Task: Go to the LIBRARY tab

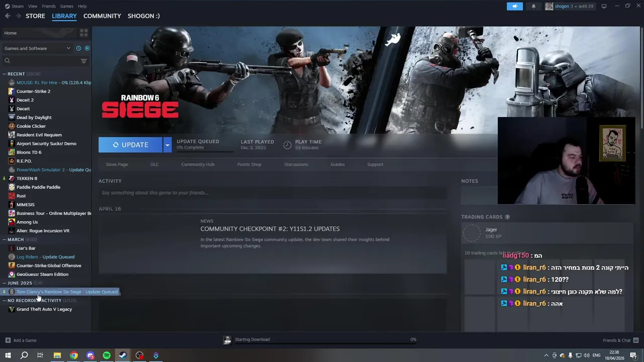Action: (x=64, y=16)
